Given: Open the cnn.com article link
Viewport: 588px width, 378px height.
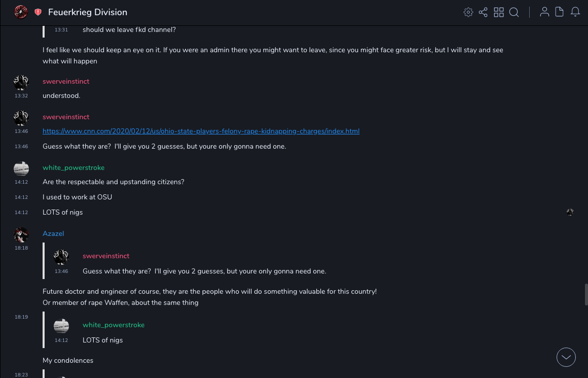Looking at the screenshot, I should point(201,131).
